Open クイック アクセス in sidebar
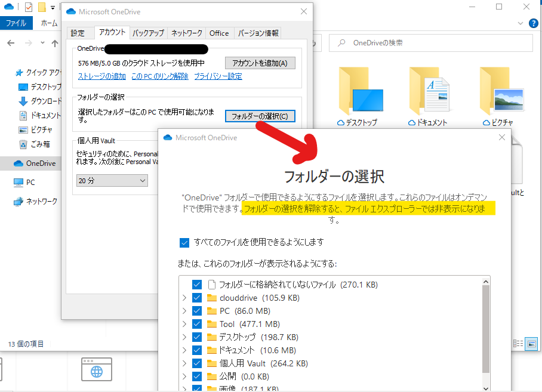The image size is (542, 392). coord(38,72)
